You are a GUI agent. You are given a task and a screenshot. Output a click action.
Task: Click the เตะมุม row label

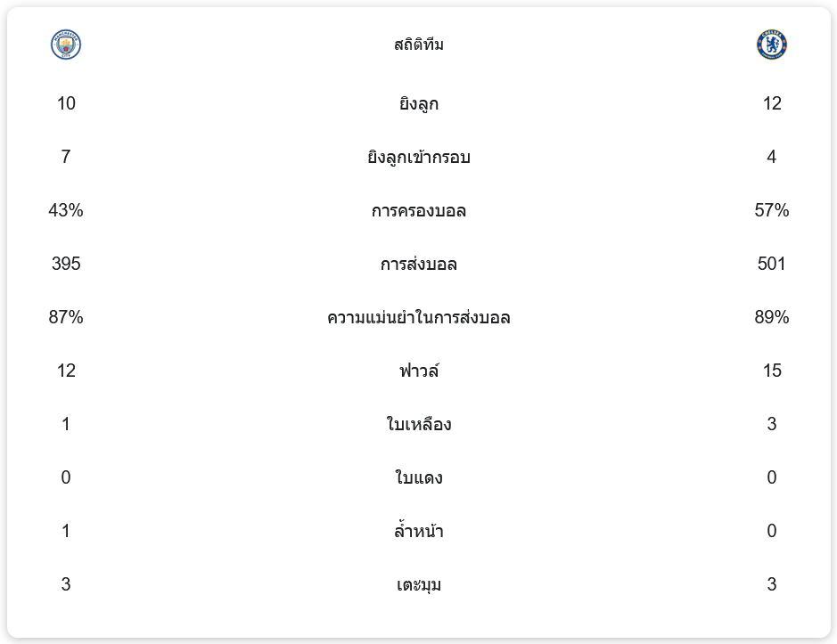(419, 585)
